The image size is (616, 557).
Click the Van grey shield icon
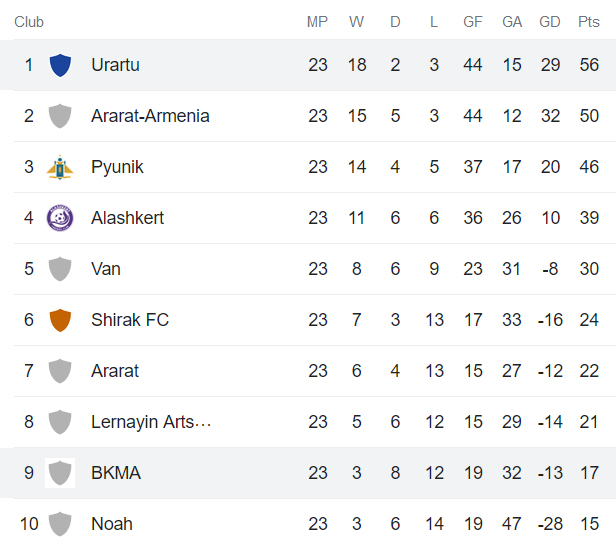pos(60,269)
